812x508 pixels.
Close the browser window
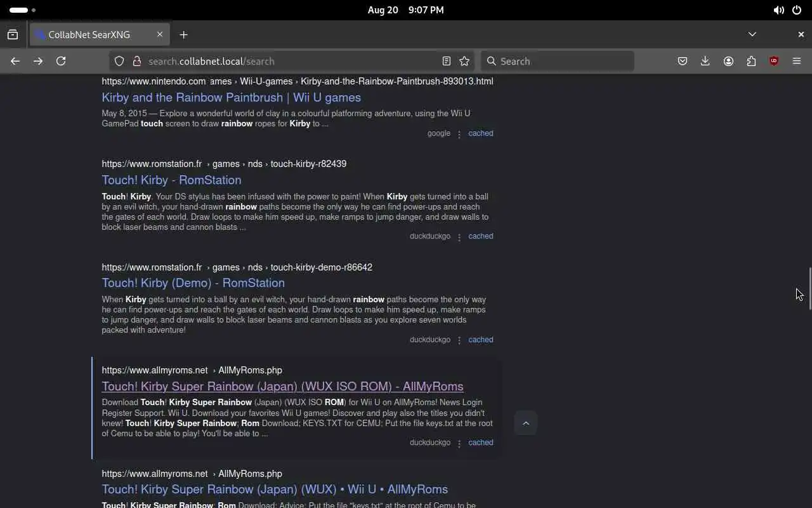click(801, 34)
